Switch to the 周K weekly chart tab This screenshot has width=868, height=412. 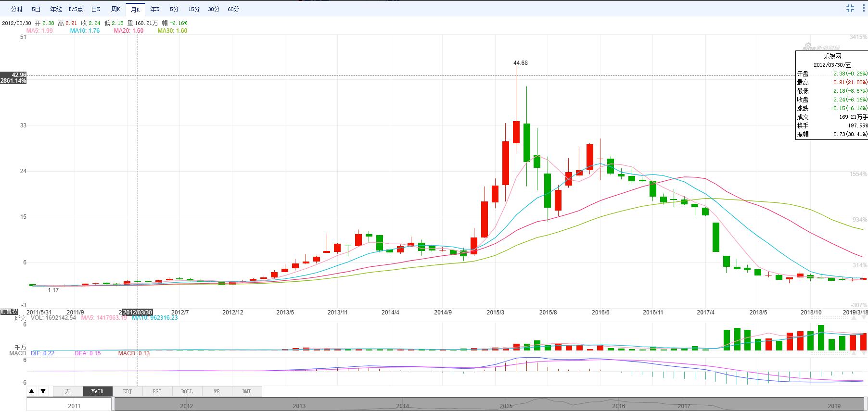click(x=115, y=9)
